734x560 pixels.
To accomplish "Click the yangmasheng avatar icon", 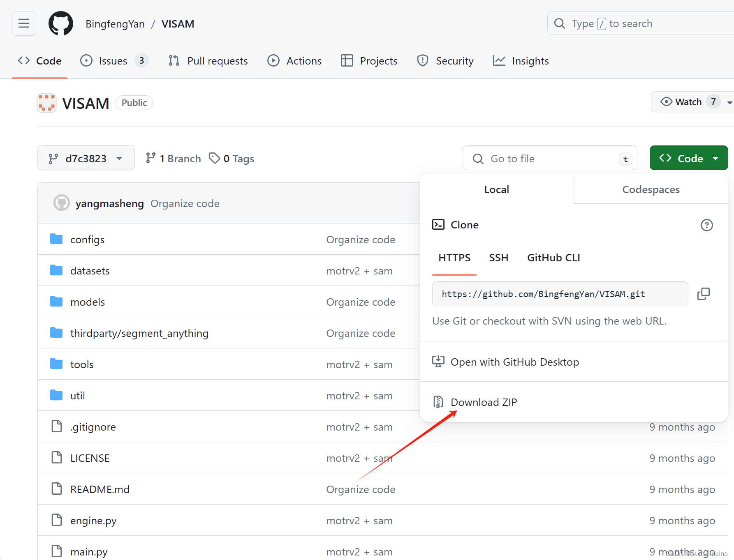I will [x=62, y=203].
